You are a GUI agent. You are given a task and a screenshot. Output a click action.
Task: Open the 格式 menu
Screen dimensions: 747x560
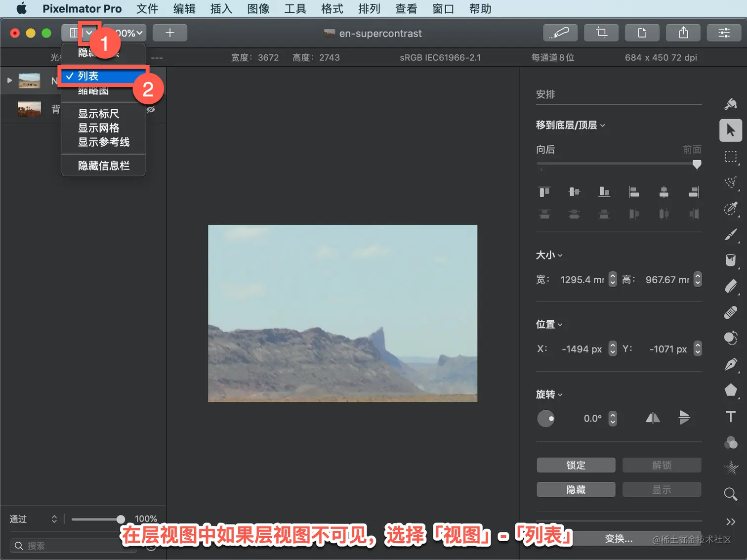pos(332,8)
